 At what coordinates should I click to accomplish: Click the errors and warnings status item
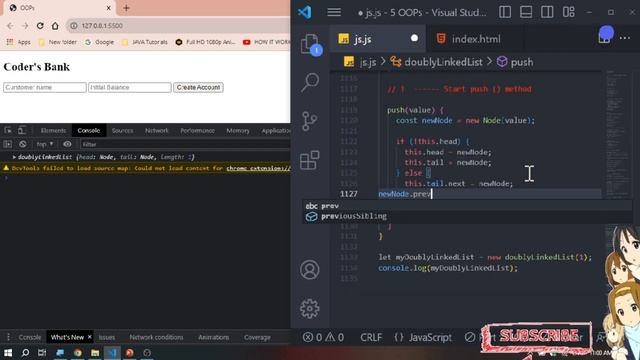(x=323, y=338)
